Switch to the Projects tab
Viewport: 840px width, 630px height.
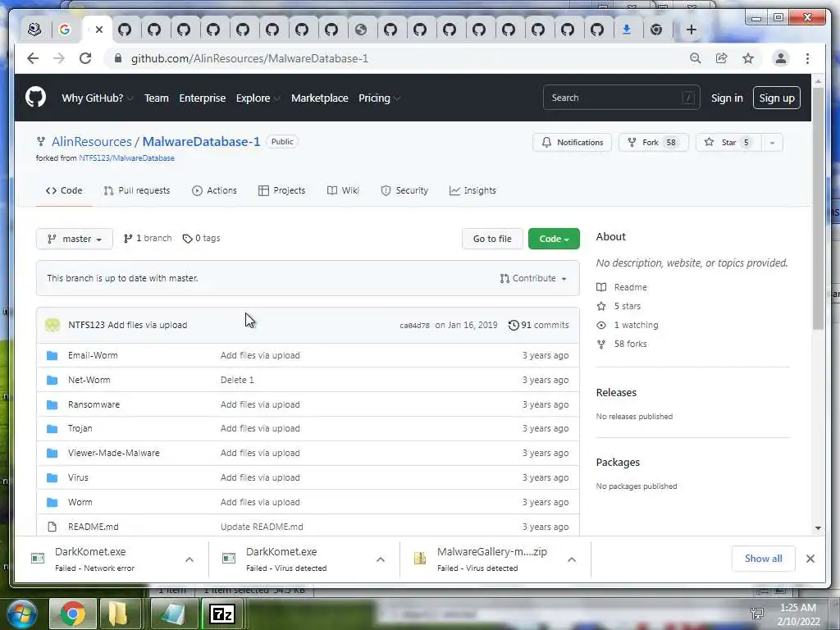(x=282, y=190)
